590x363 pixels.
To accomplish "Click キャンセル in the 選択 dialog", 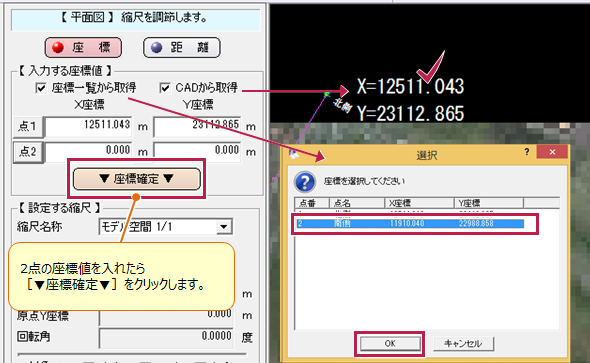I will tap(463, 343).
